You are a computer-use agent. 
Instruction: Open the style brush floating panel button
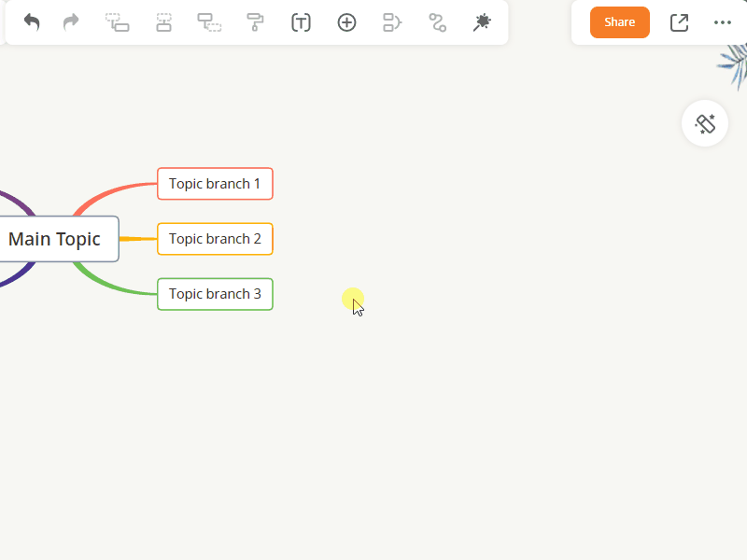point(705,123)
